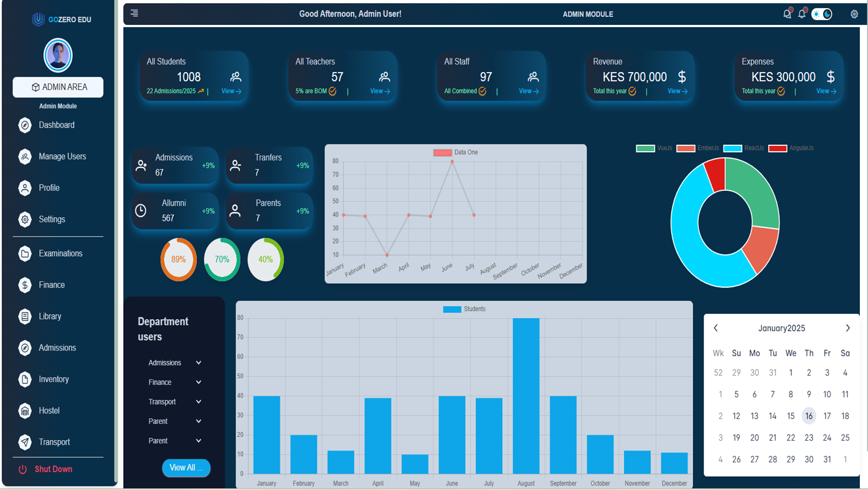Click the Finance dollar icon in sidebar
Image resolution: width=868 pixels, height=490 pixels.
(x=25, y=285)
